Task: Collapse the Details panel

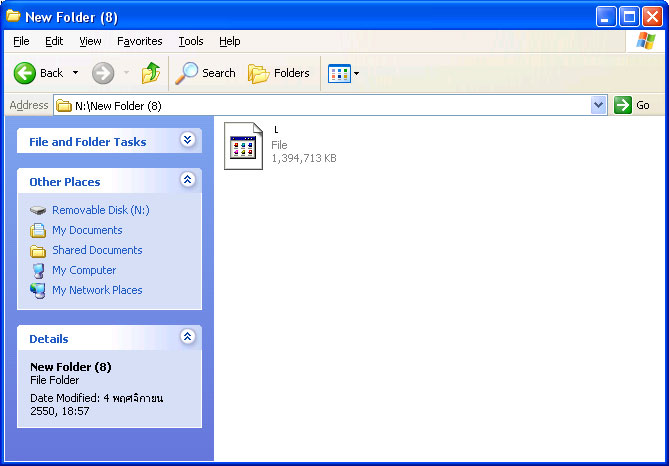Action: coord(187,337)
